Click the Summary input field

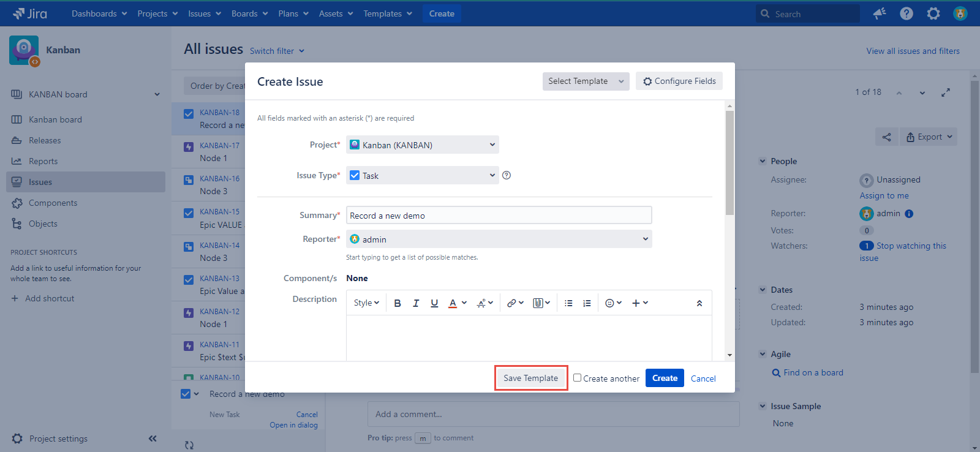click(x=499, y=215)
